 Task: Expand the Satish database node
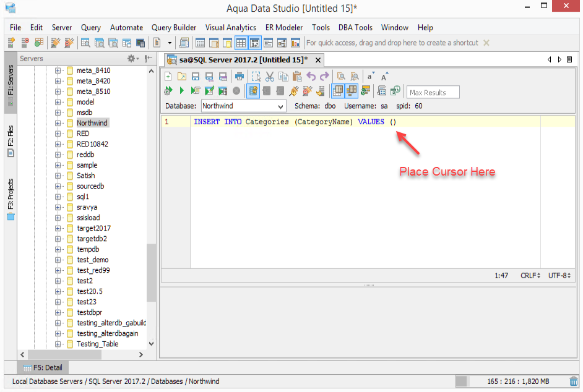[58, 176]
